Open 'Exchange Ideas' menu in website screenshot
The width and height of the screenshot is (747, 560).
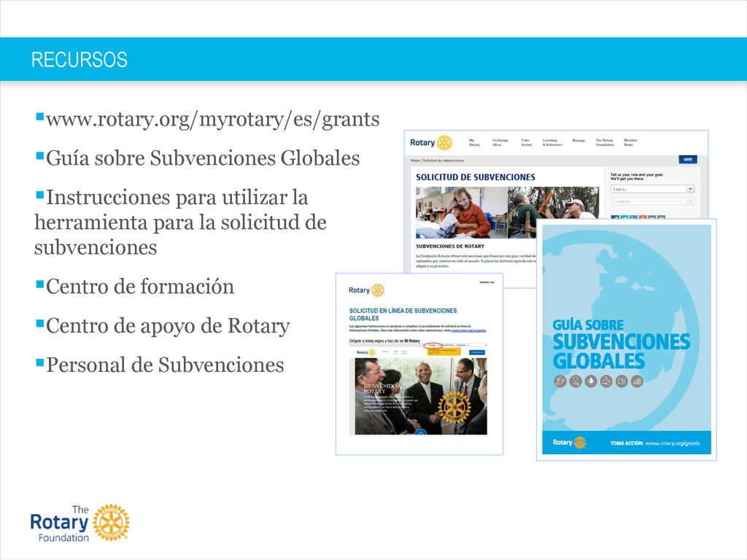click(500, 142)
